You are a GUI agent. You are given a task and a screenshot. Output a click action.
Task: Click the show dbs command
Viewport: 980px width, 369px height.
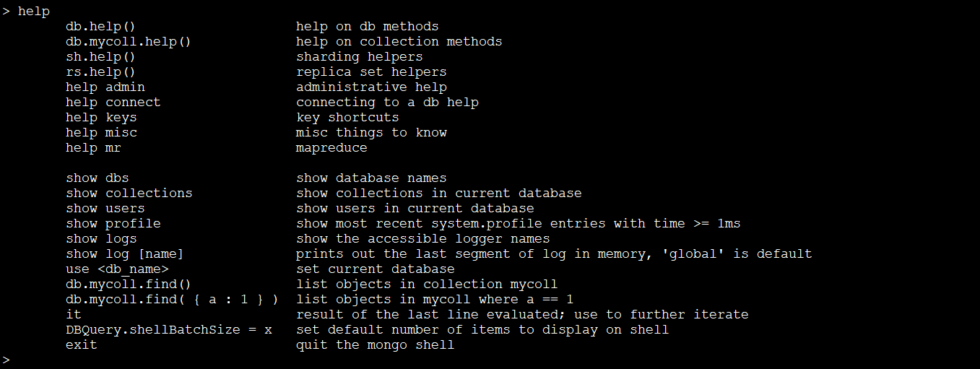[x=97, y=178]
